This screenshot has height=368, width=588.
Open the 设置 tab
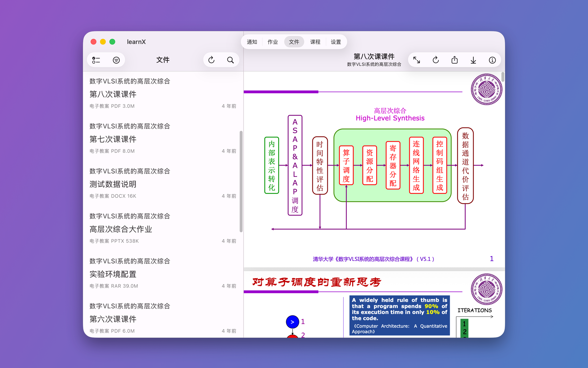[x=336, y=42]
